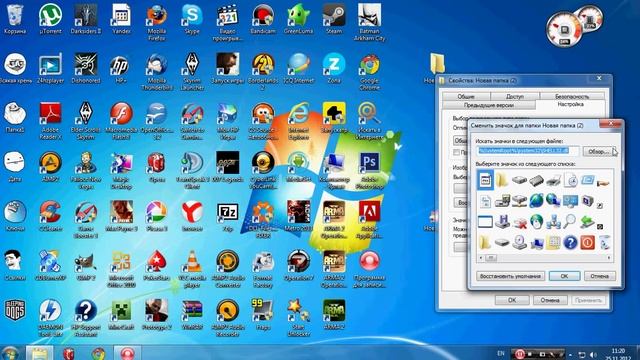Switch to the Безопасность tab
Screen dimensions: 640x360
click(572, 96)
